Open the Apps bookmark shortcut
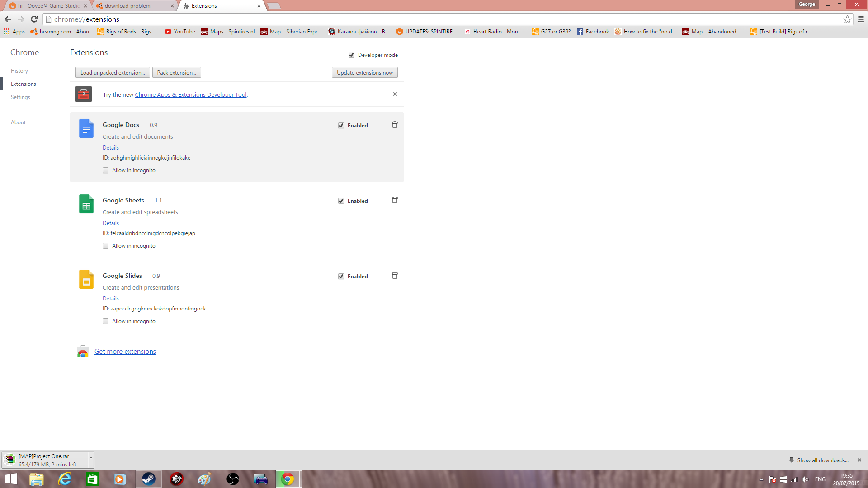868x488 pixels. 14,32
